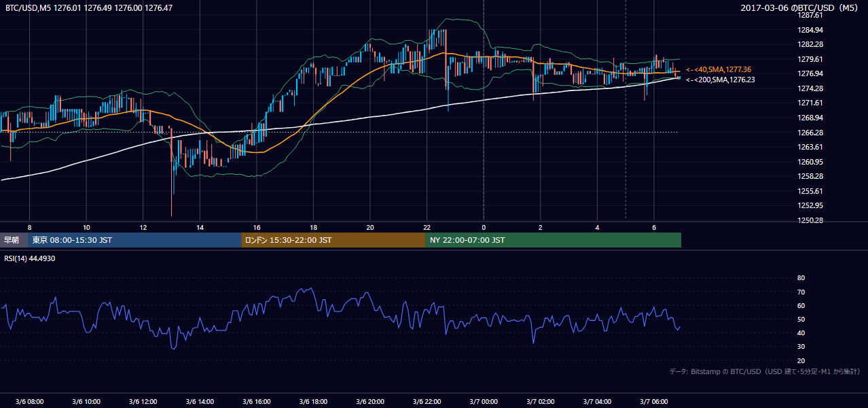Click the '3/6 18:00' date axis label
Image resolution: width=868 pixels, height=408 pixels.
(x=313, y=401)
